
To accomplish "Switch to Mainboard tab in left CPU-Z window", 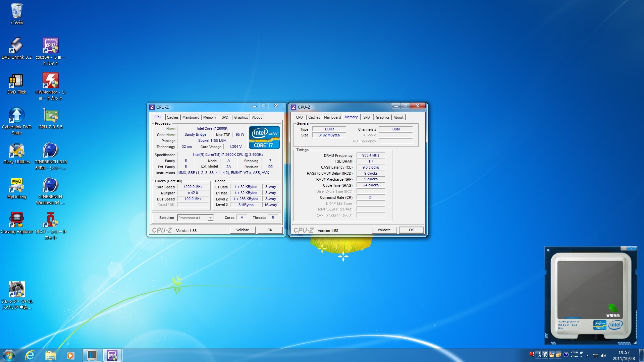I will [x=191, y=117].
